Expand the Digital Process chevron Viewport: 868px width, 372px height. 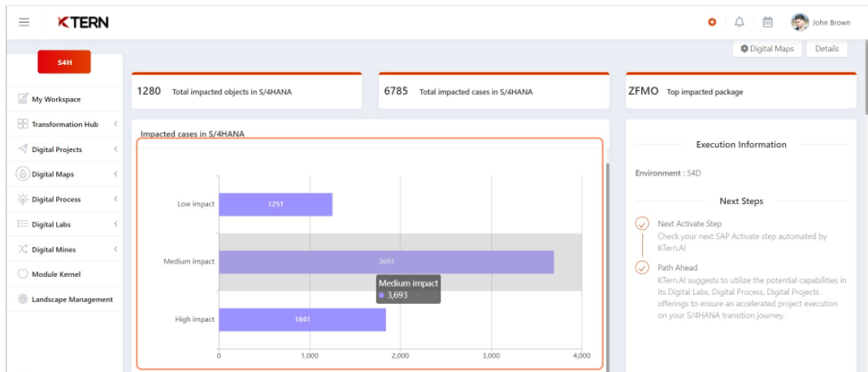coord(115,199)
